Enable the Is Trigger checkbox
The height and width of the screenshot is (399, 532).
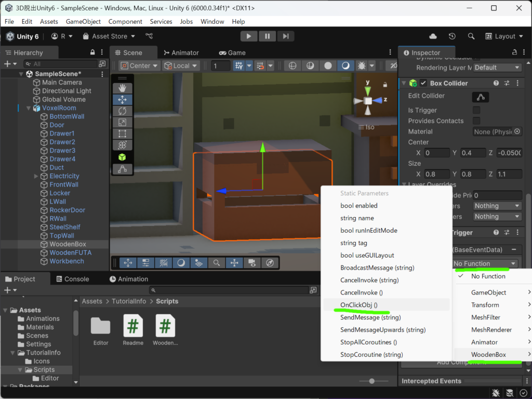tap(476, 110)
